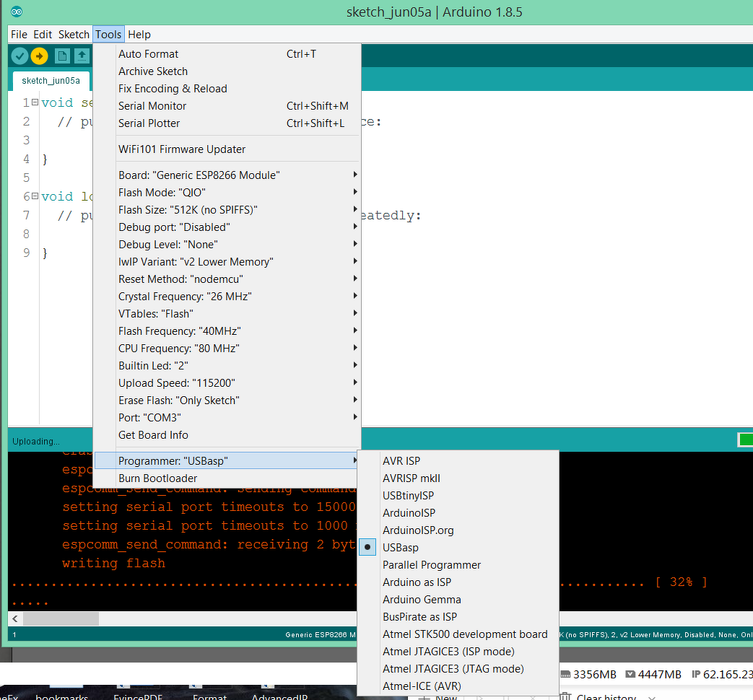Viewport: 753px width, 700px height.
Task: Expand Crystal Frequency 26 MHz submenu
Action: point(227,296)
